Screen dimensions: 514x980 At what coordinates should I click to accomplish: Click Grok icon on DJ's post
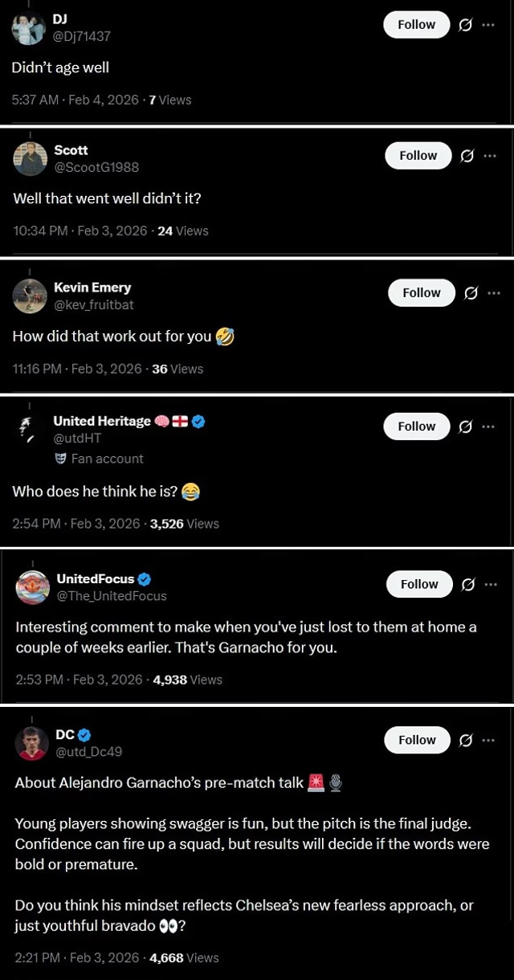coord(465,25)
